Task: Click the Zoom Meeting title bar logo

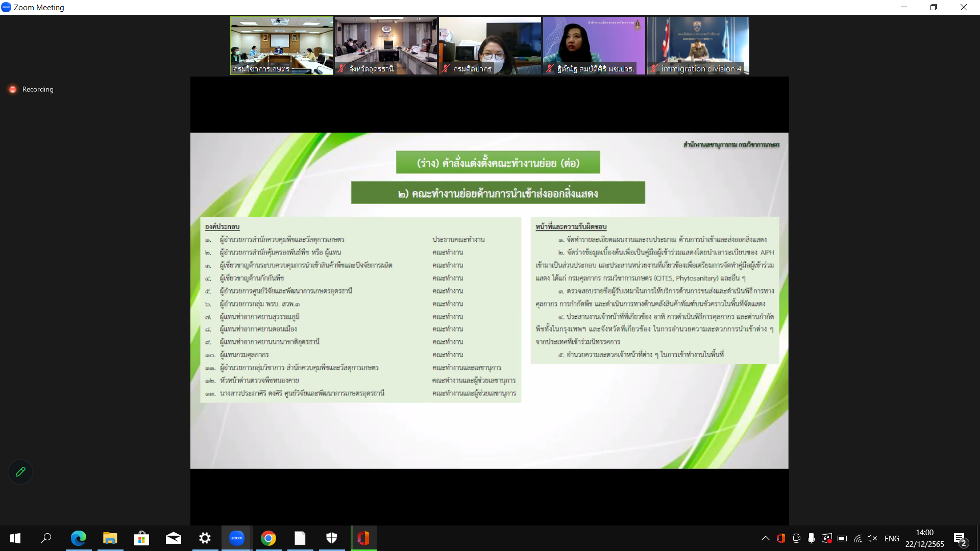Action: (x=6, y=7)
